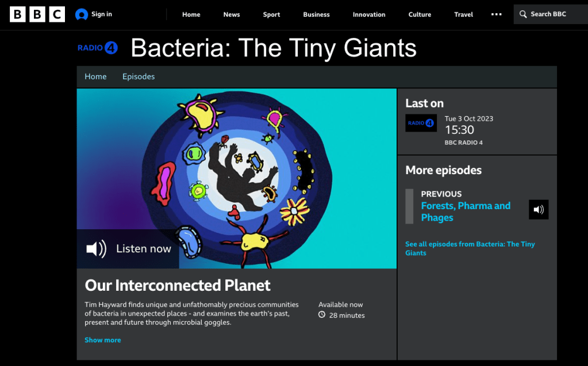
Task: Go to the Sport section
Action: point(271,14)
